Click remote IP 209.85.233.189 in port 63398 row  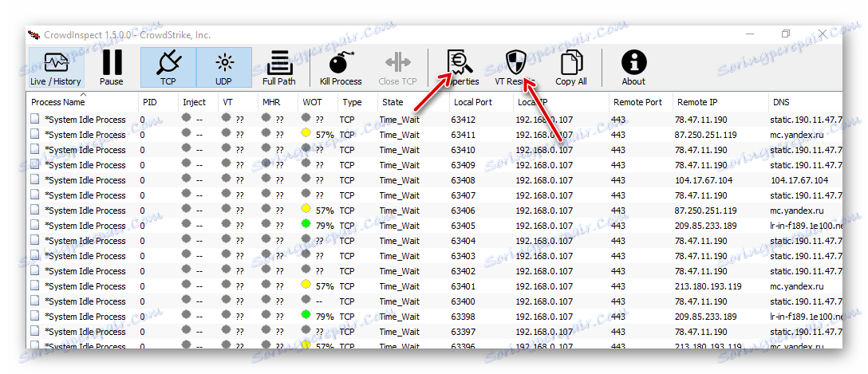pos(706,317)
